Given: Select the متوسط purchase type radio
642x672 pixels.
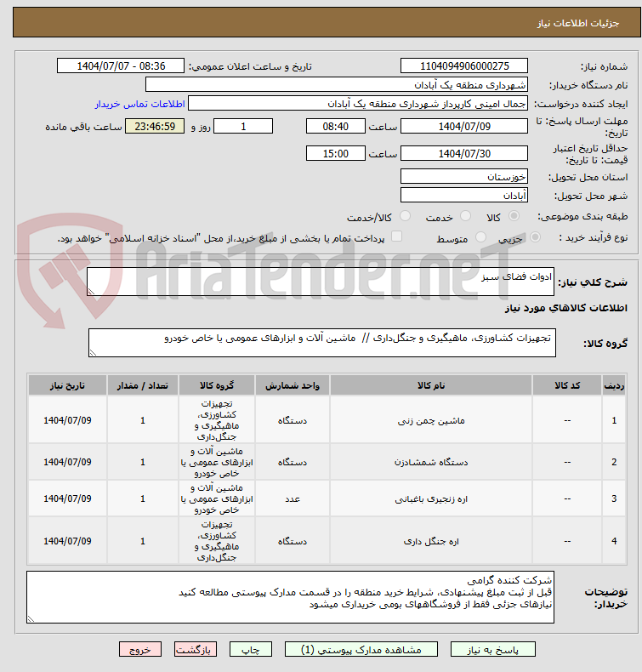Looking at the screenshot, I should [480, 237].
